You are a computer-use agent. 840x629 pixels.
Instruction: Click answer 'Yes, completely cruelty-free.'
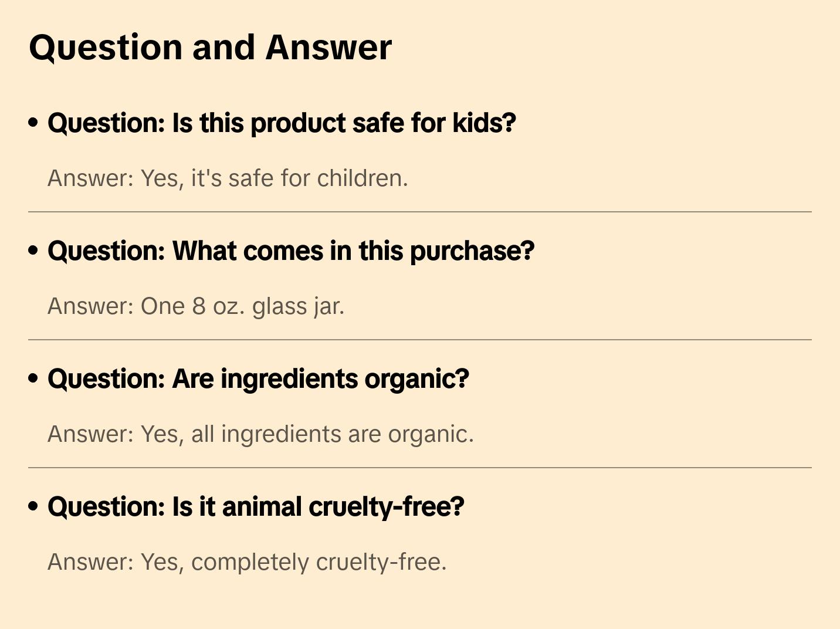click(247, 562)
